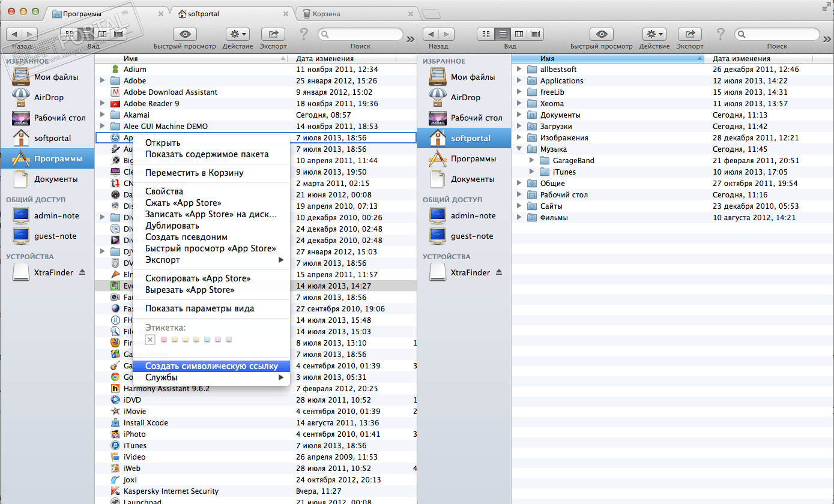
Task: Open admin-note shared computer in left sidebar
Action: tap(47, 215)
